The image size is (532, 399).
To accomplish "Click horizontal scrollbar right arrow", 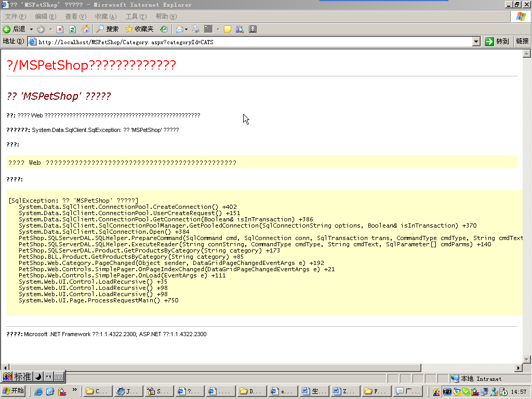I will click(518, 368).
